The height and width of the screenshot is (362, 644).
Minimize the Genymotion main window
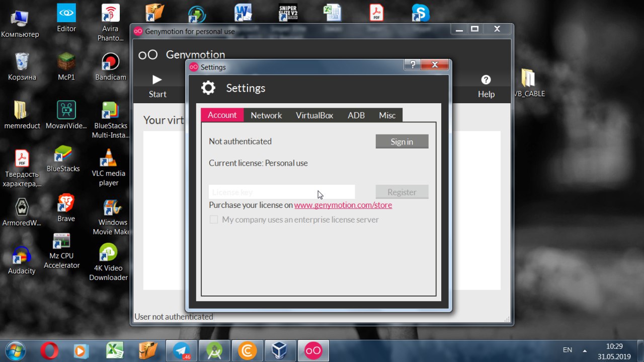click(459, 29)
